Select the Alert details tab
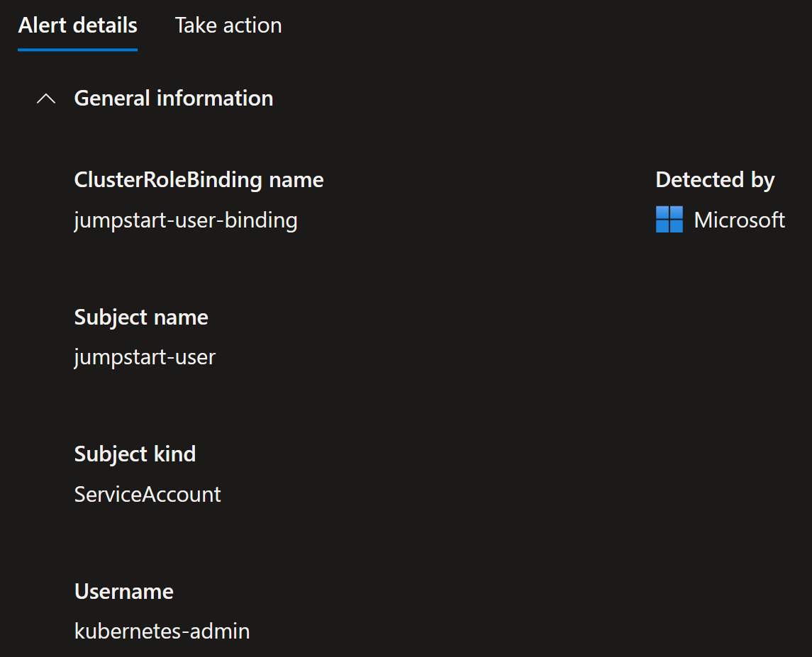 pos(78,26)
